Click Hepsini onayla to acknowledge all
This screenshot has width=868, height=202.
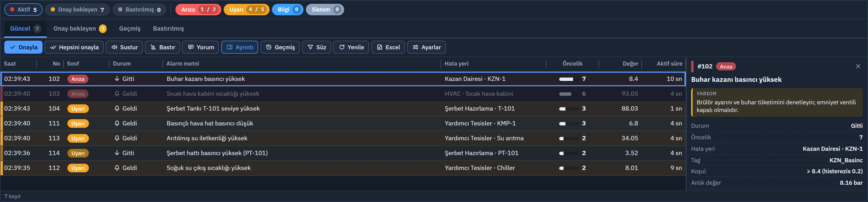click(74, 47)
